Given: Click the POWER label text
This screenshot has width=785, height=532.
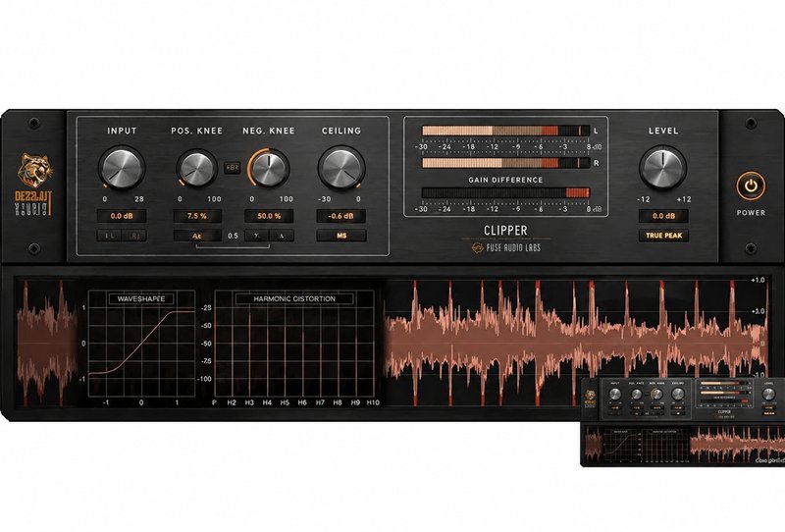Looking at the screenshot, I should coord(751,212).
